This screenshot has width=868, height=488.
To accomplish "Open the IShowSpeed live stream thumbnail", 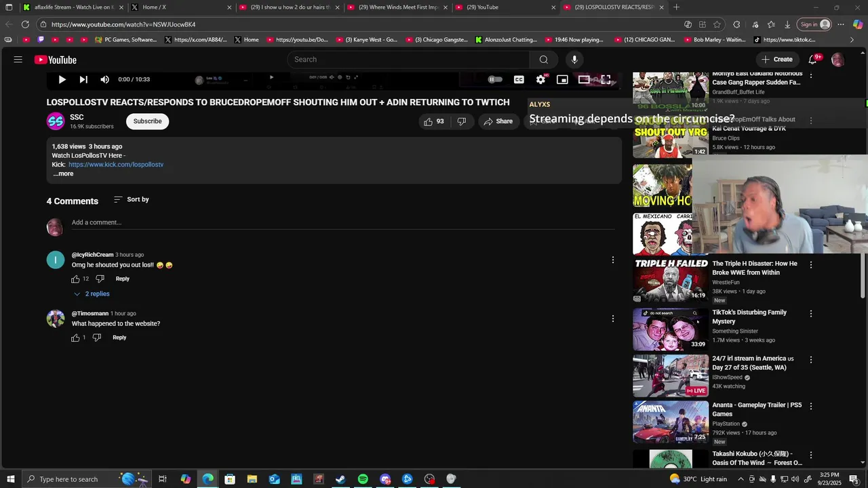I will 671,375.
